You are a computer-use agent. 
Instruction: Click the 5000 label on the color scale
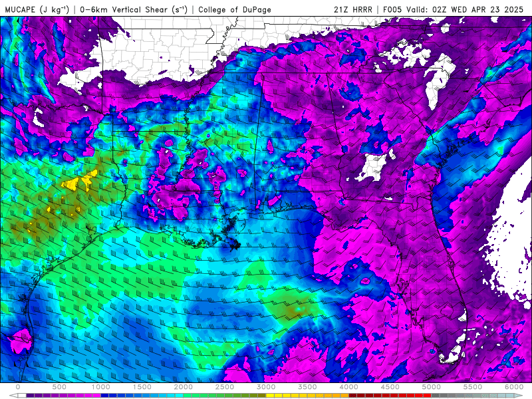click(x=432, y=387)
